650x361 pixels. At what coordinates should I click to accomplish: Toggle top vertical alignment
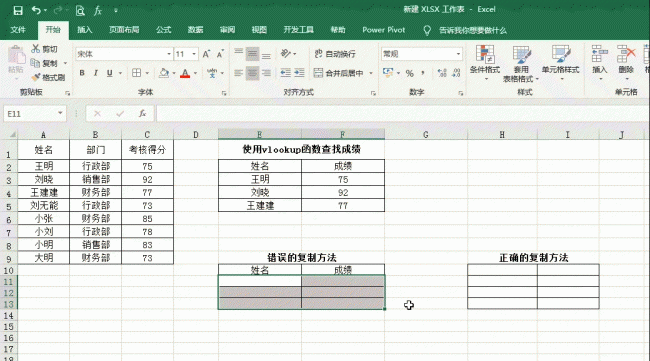(x=238, y=53)
